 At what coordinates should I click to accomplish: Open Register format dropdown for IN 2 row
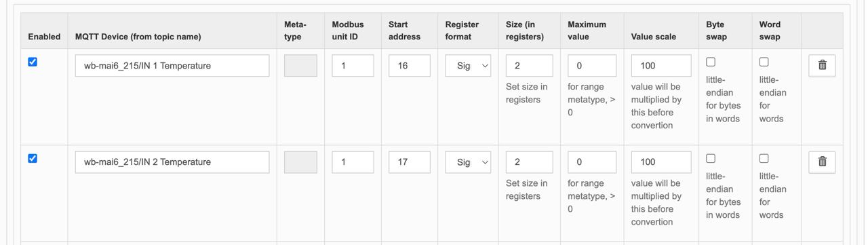468,162
